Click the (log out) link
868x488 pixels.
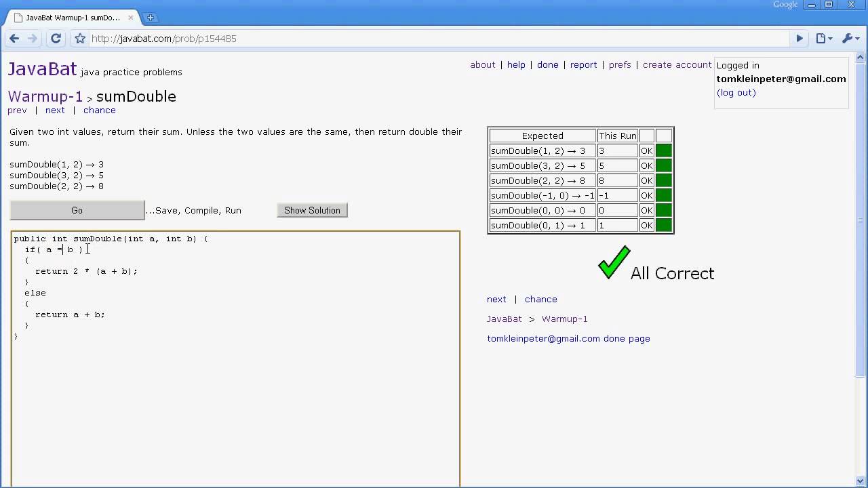(x=736, y=93)
